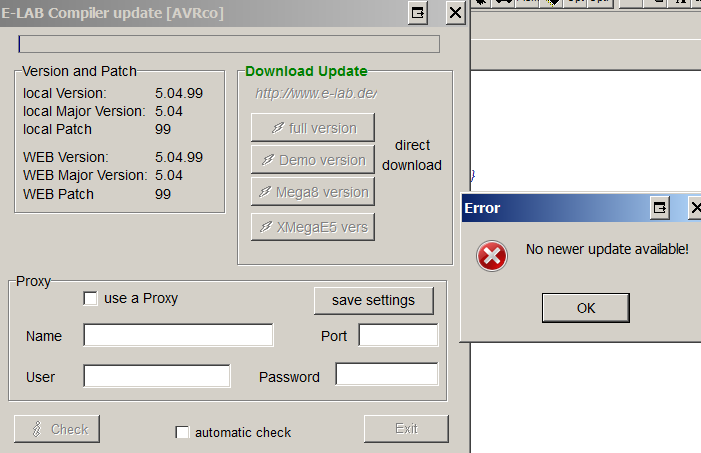This screenshot has height=453, width=701.
Task: Click the chain icon on Check button
Action: click(37, 429)
